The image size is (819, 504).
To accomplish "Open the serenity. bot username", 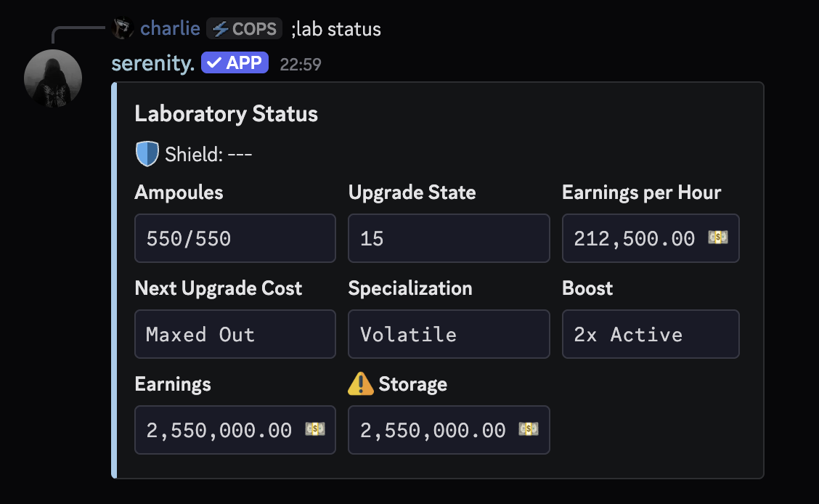I will [x=152, y=63].
